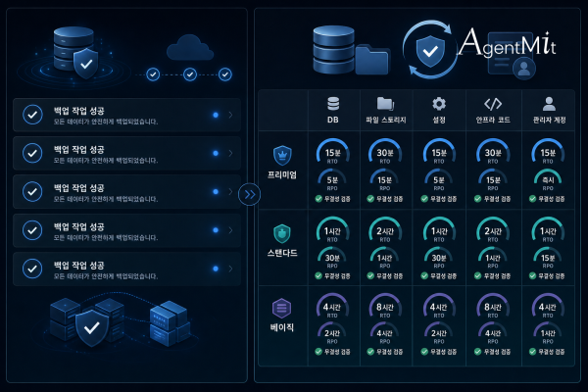This screenshot has height=392, width=588.
Task: Click the second backup row's blue status dot
Action: click(x=216, y=153)
